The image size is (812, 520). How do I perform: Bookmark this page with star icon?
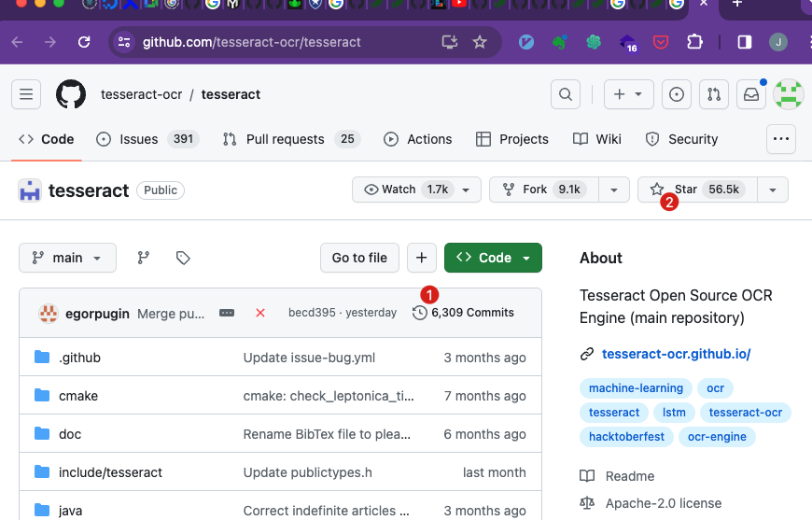480,42
